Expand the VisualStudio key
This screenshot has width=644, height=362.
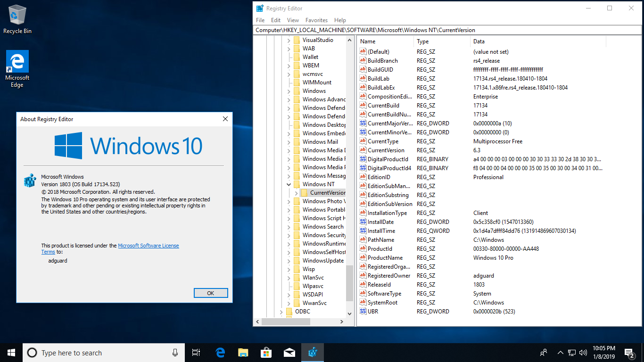(289, 40)
